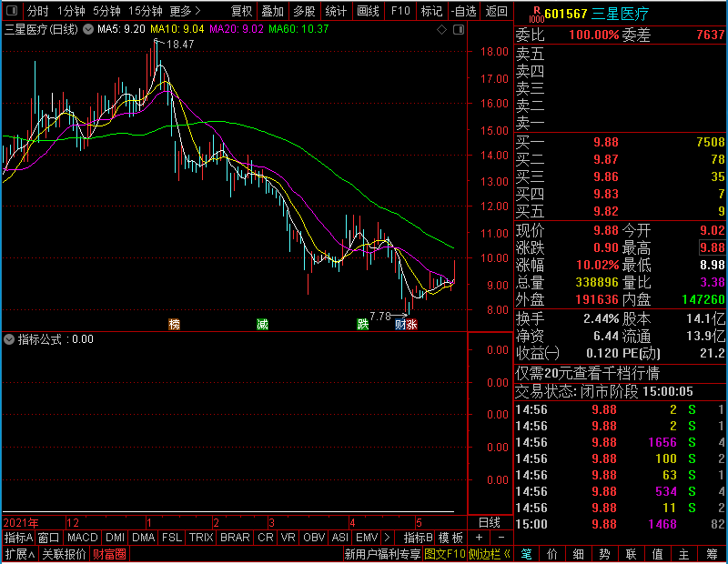This screenshot has width=728, height=564.
Task: Click 叠加 overlay button
Action: tap(272, 11)
